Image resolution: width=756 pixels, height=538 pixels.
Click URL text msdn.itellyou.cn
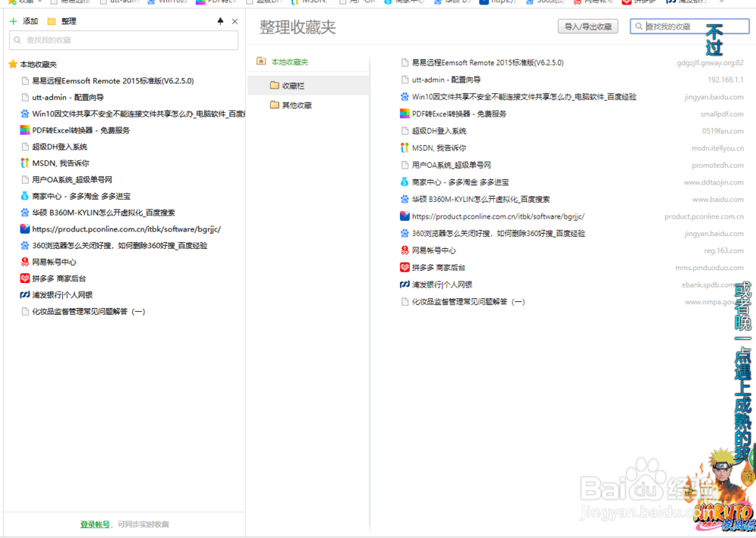(717, 148)
